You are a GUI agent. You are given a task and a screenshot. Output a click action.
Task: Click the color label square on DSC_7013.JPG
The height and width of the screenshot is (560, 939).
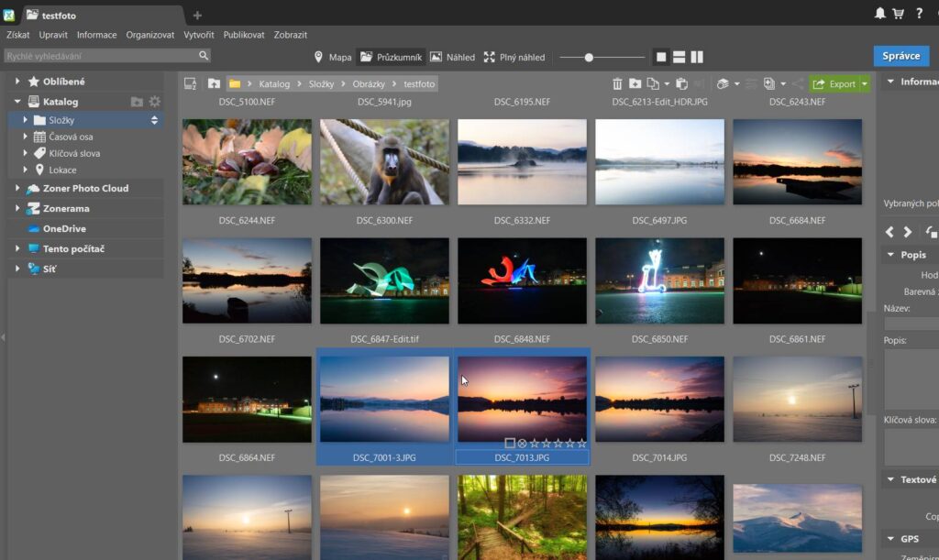pyautogui.click(x=510, y=444)
